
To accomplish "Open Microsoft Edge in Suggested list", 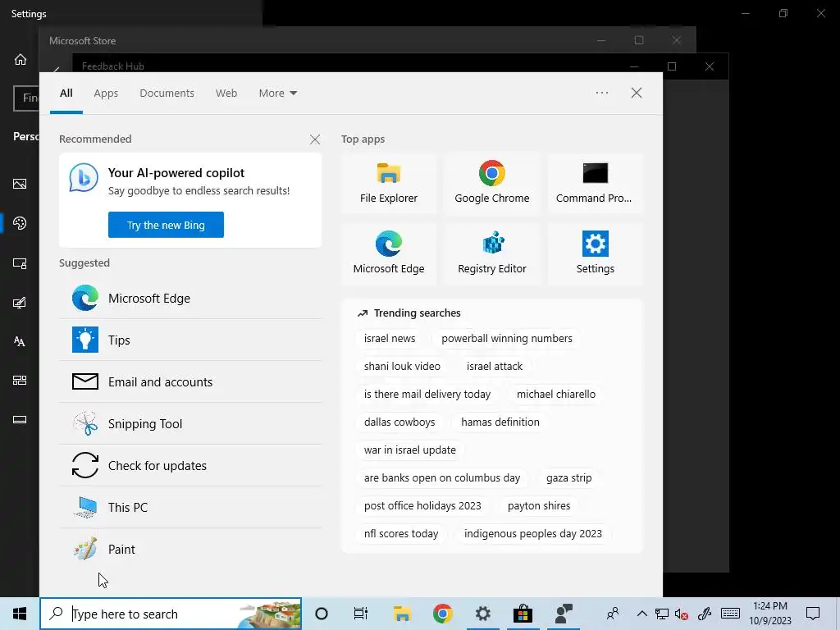I will (x=190, y=299).
